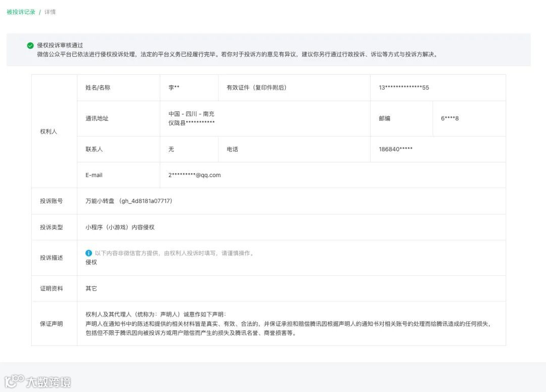This screenshot has width=546, height=392.
Task: Click the 电话 label cell
Action: 294,149
